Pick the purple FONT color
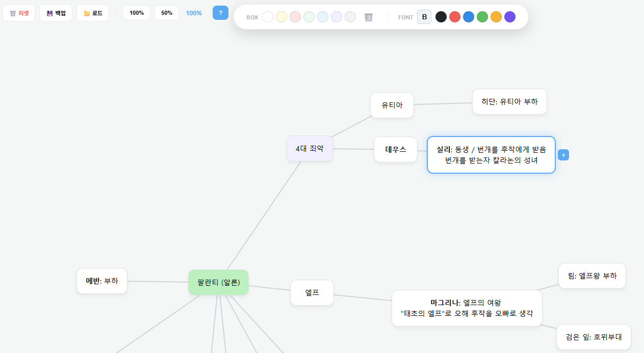 pyautogui.click(x=509, y=16)
